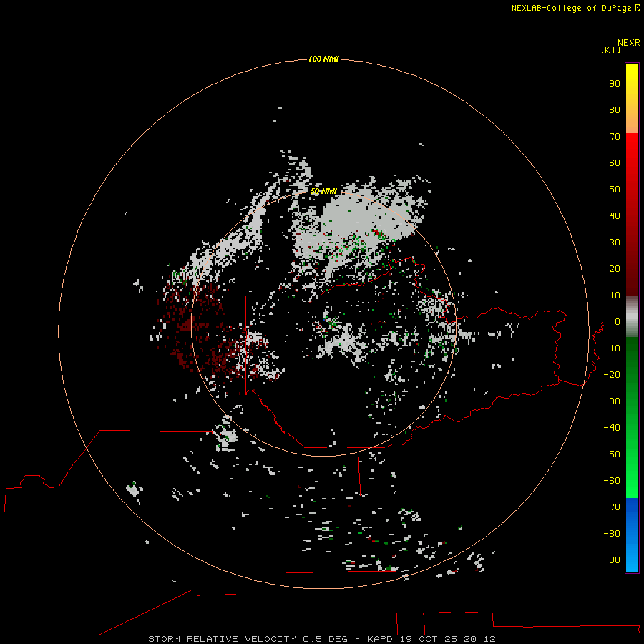Click the 0.5 DEG elevation text
This screenshot has width=644, height=644.
(326, 639)
